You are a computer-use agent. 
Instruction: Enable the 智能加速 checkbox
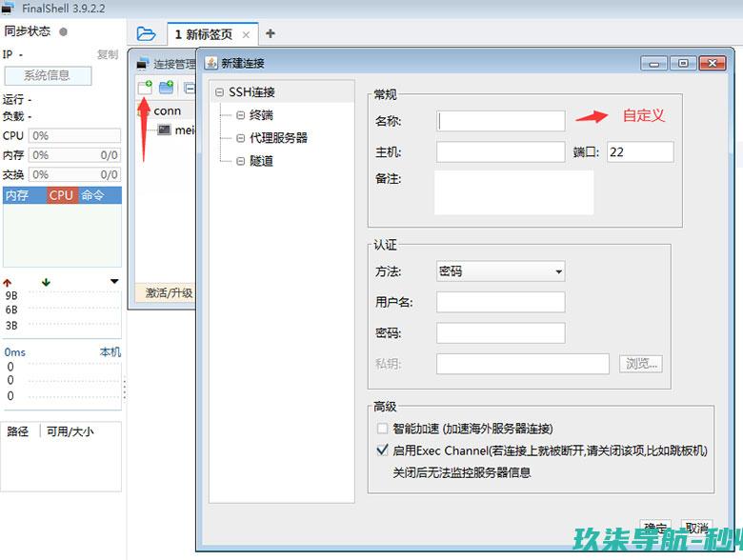(x=382, y=429)
